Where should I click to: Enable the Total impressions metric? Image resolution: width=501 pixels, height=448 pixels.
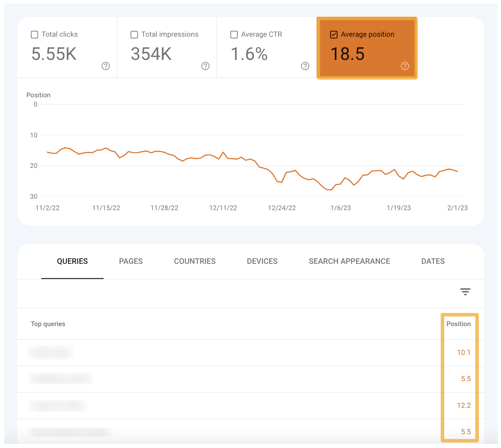coord(134,34)
